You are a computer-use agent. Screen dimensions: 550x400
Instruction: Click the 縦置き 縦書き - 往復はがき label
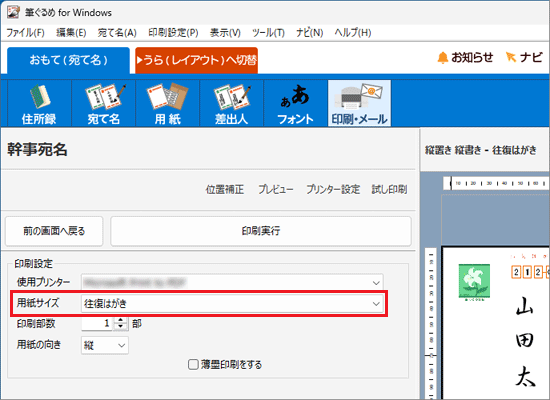pyautogui.click(x=481, y=150)
